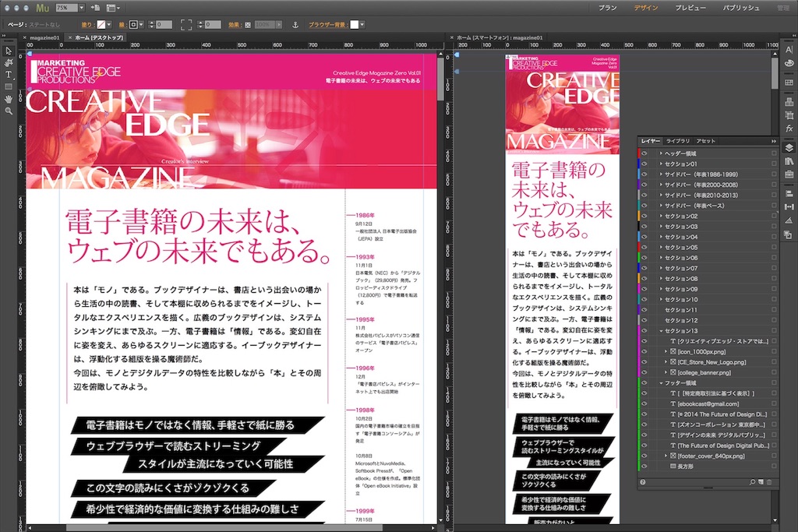Click the add new page icon
The width and height of the screenshot is (798, 532).
tap(95, 8)
